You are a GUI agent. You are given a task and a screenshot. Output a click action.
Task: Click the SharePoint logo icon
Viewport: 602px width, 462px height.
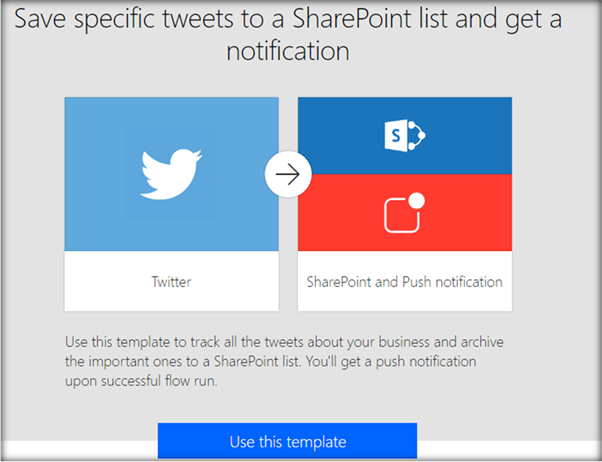click(x=405, y=136)
